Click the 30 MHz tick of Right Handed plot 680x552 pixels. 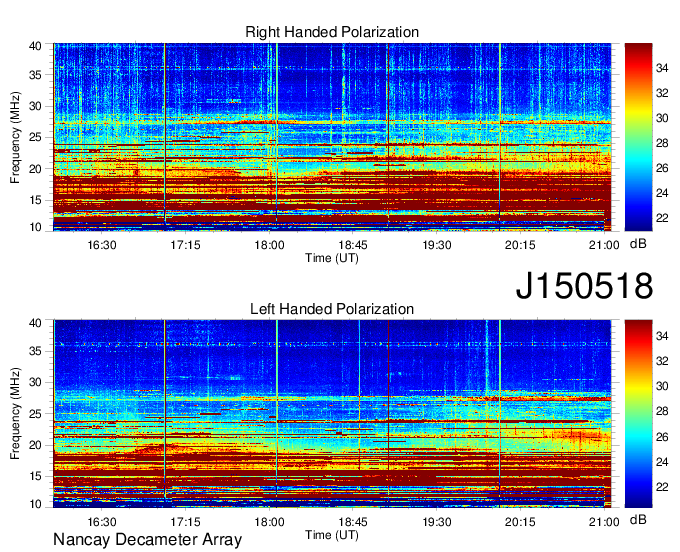(35, 106)
